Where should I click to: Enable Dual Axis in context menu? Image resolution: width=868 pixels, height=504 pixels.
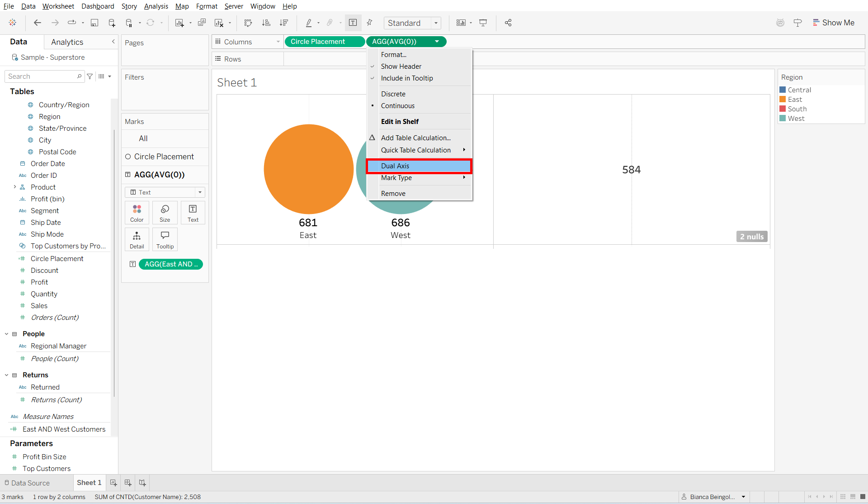(420, 166)
